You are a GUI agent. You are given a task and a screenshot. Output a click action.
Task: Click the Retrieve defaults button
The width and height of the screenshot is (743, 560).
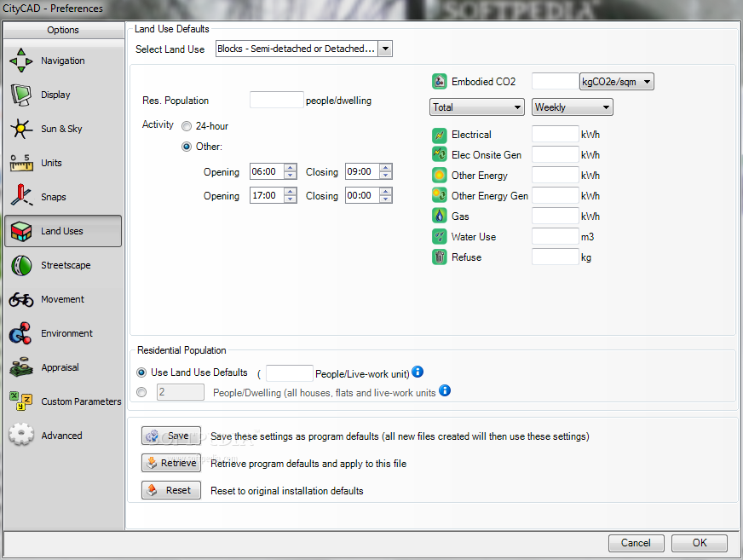pos(171,463)
